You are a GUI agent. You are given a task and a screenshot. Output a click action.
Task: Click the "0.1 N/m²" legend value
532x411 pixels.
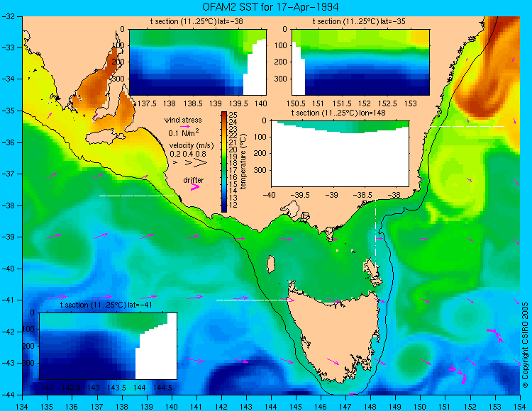click(184, 133)
